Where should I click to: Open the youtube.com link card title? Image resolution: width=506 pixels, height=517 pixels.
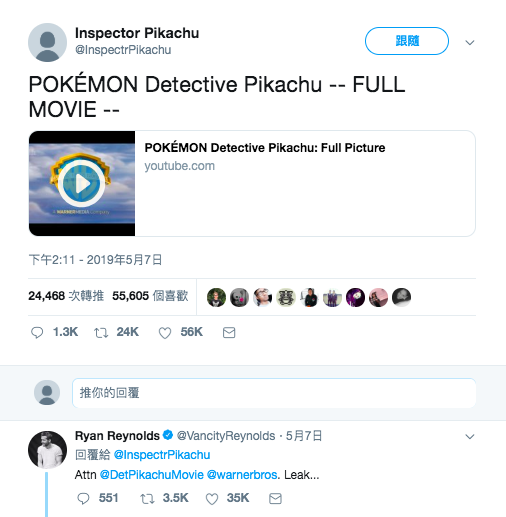click(x=265, y=148)
